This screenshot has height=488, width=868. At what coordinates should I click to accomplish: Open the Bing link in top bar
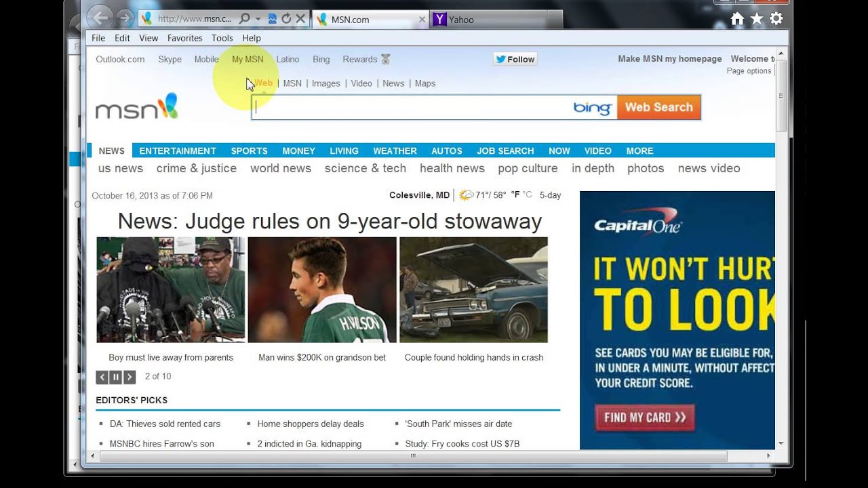(321, 59)
